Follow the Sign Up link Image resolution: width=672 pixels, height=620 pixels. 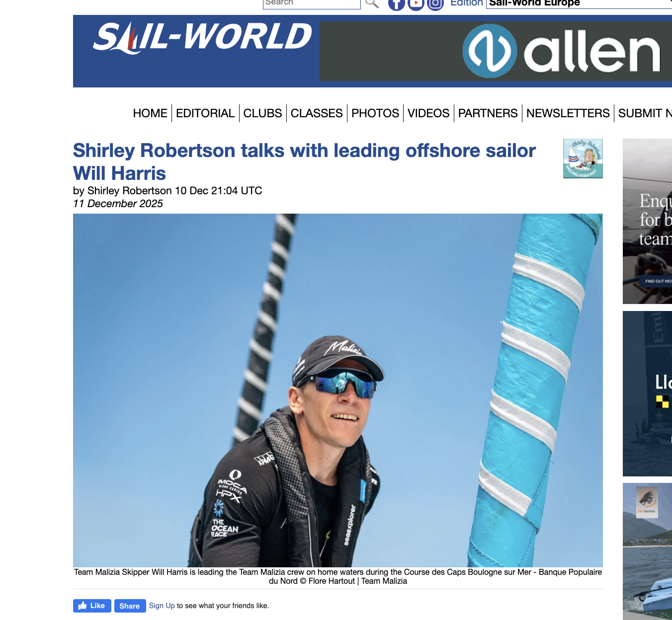tap(162, 606)
